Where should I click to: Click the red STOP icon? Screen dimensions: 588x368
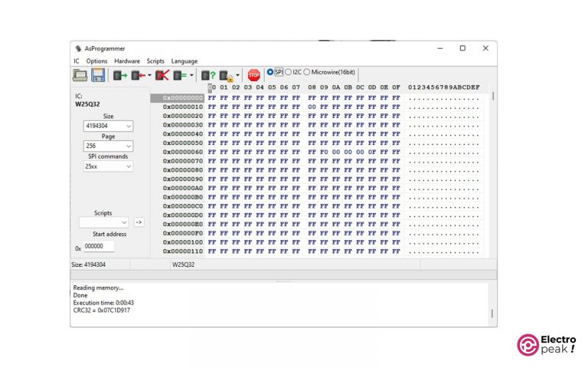(254, 75)
